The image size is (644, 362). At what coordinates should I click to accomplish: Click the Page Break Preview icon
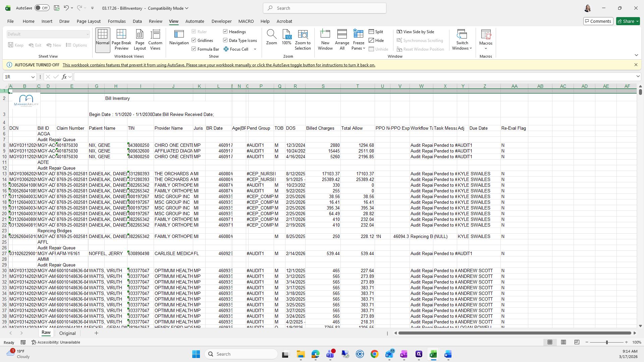121,35
